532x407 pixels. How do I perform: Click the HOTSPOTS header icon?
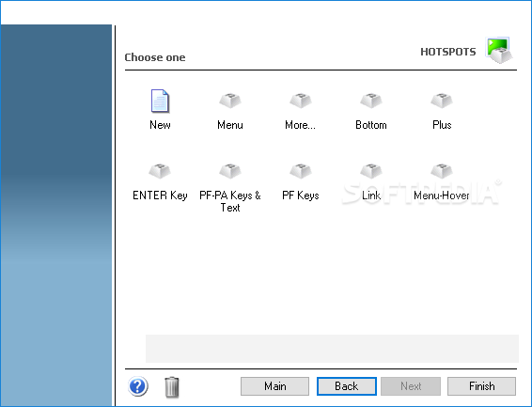pos(499,50)
